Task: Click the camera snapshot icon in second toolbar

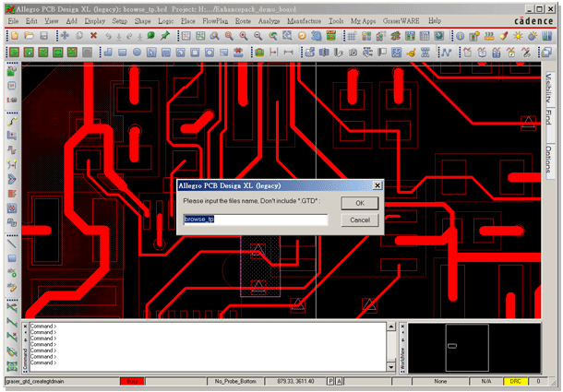Action: point(353,53)
